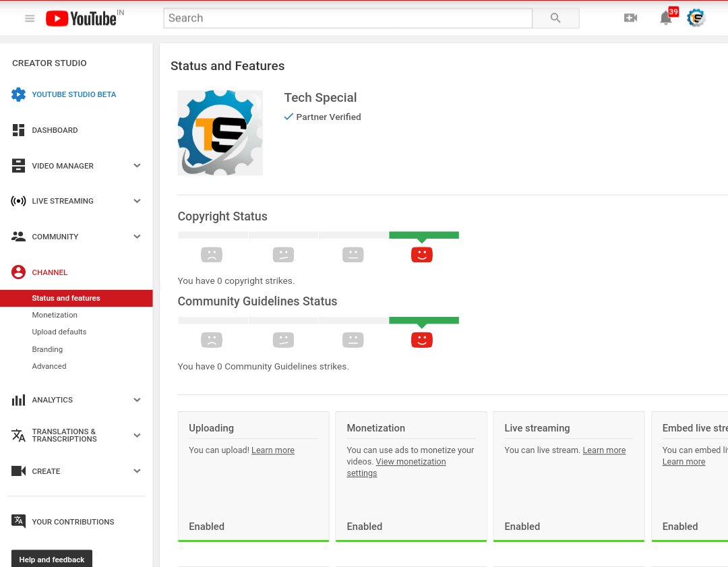Open the account avatar menu

point(696,18)
